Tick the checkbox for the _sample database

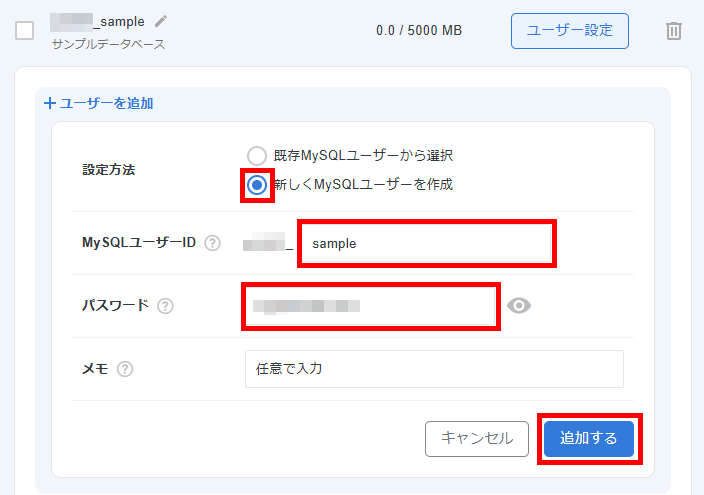tap(26, 31)
